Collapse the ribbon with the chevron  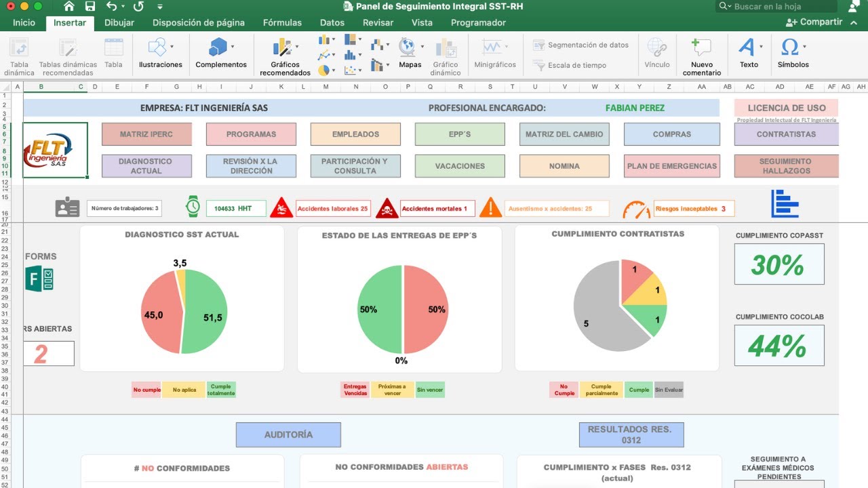(x=855, y=22)
